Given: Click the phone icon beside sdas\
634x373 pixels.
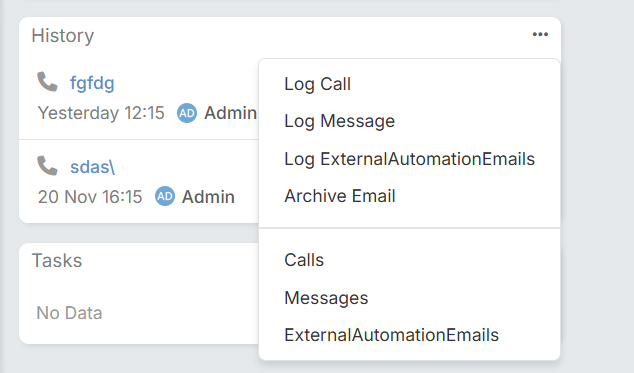Looking at the screenshot, I should 47,166.
